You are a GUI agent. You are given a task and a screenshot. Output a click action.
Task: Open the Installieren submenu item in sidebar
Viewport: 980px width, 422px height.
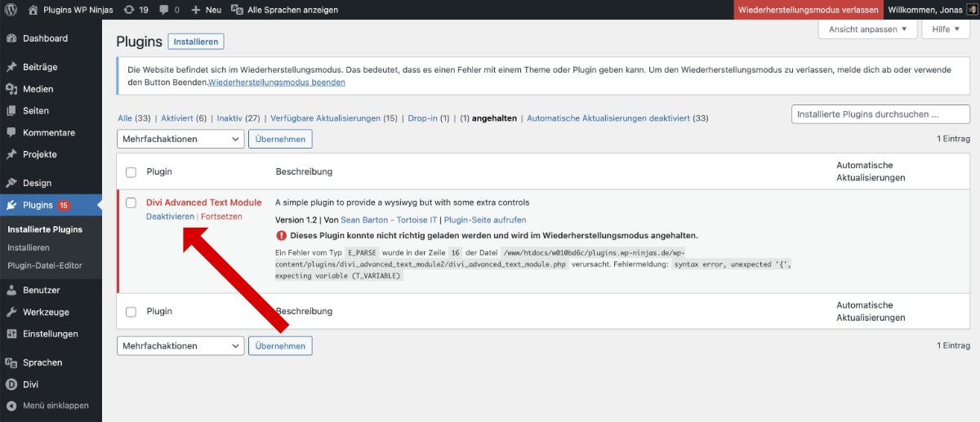coord(29,247)
